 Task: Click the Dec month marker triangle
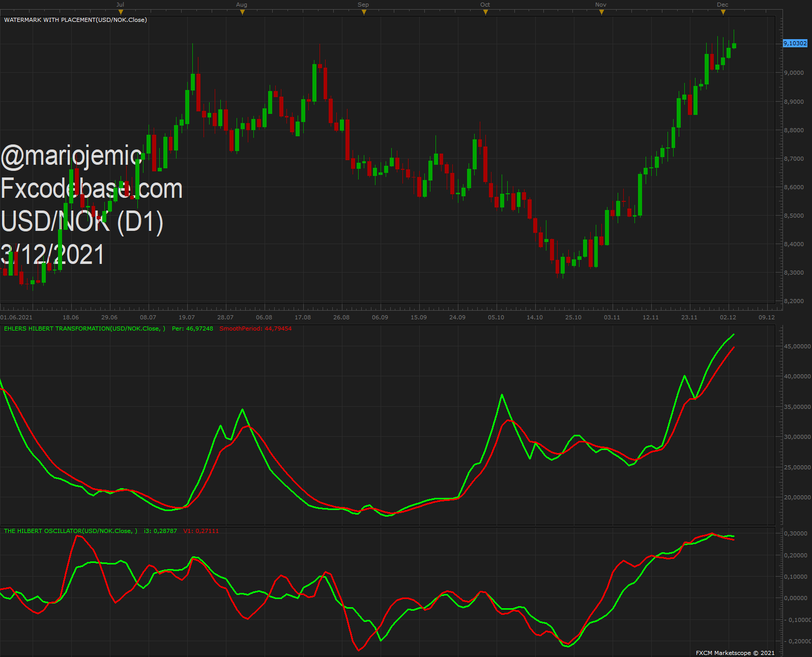click(x=723, y=12)
